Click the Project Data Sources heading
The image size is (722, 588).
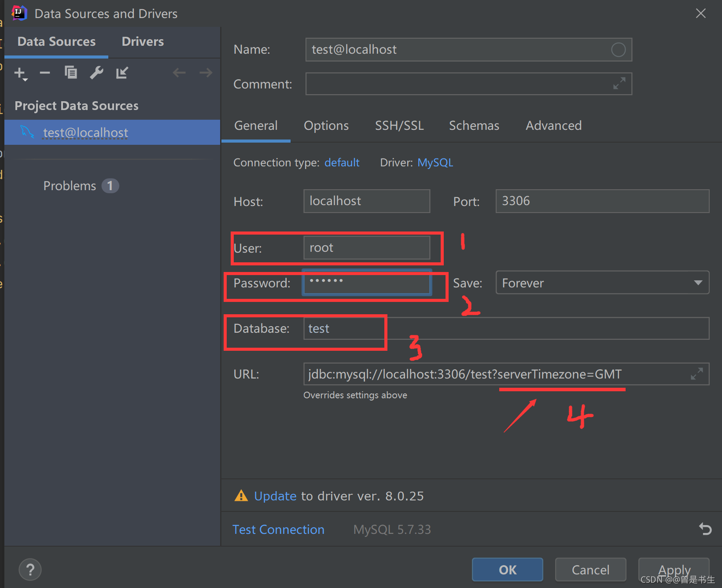[77, 106]
